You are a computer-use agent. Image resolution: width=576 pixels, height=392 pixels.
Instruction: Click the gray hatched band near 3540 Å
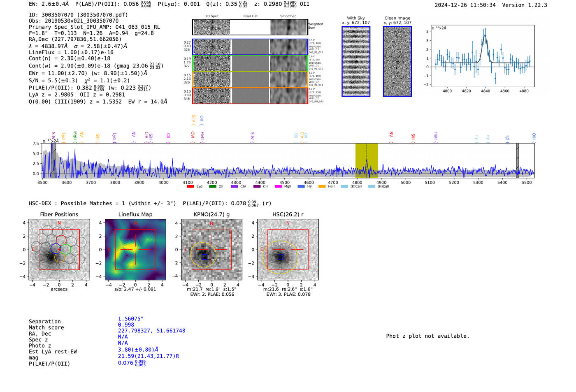(x=53, y=160)
